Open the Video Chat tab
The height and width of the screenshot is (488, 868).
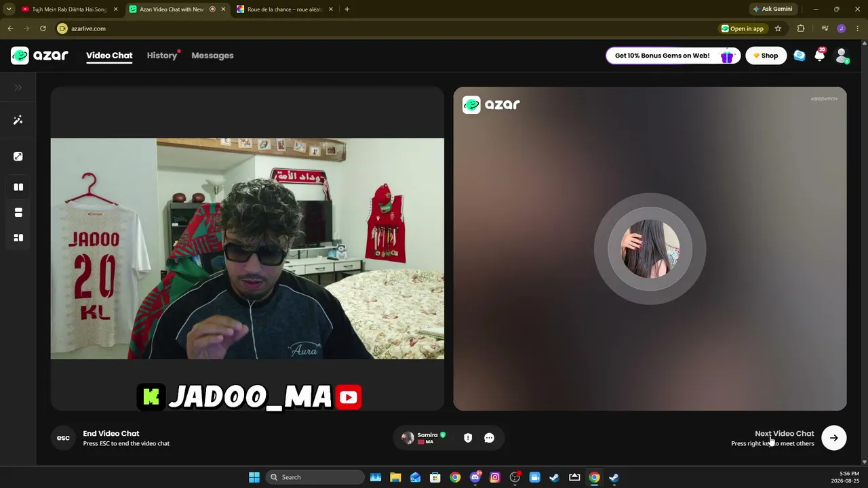(x=109, y=56)
